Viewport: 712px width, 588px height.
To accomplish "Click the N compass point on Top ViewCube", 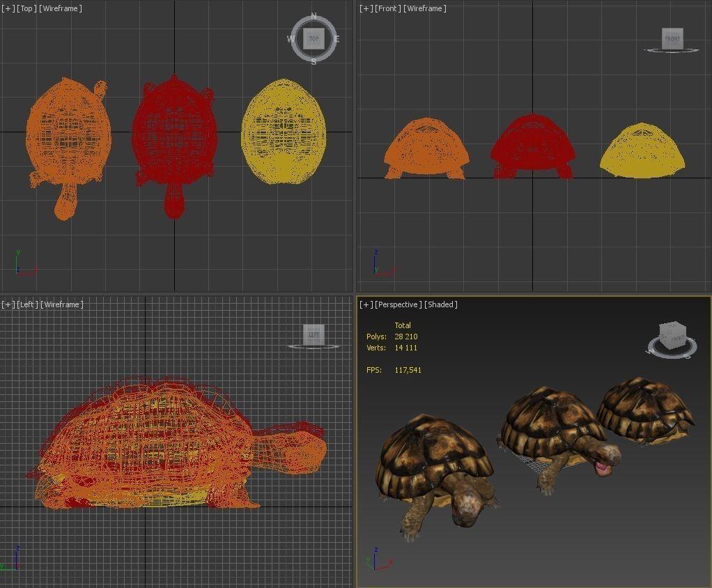I will pyautogui.click(x=314, y=16).
